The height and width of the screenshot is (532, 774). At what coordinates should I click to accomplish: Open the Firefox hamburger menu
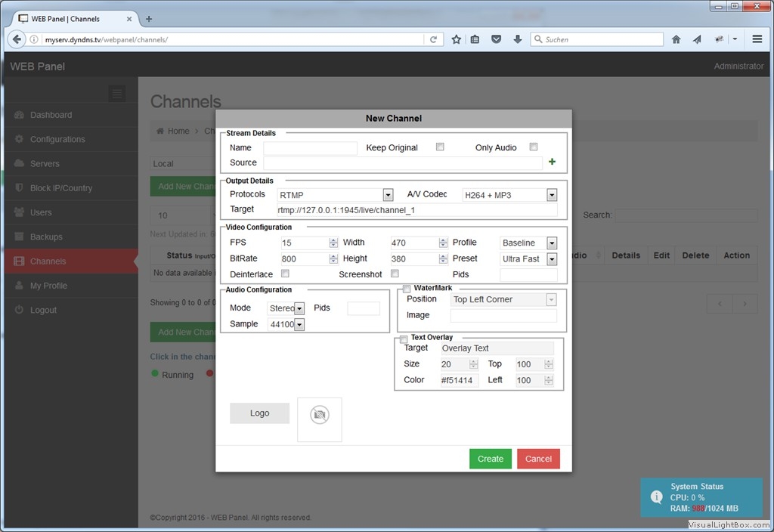[x=757, y=39]
